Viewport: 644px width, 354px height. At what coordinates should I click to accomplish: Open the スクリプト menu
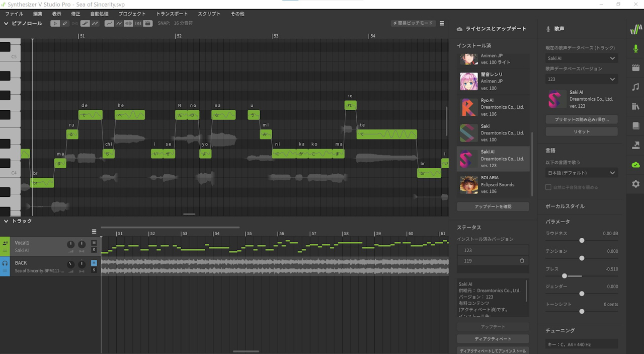click(209, 14)
